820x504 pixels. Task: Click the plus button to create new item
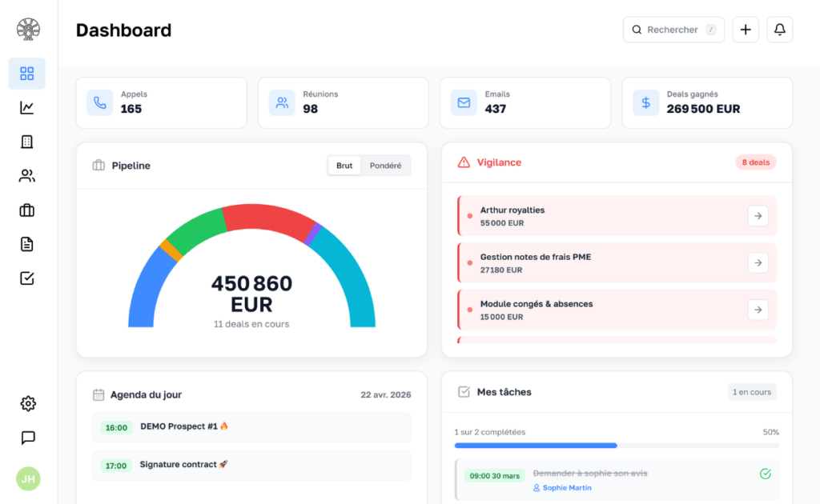pos(746,29)
